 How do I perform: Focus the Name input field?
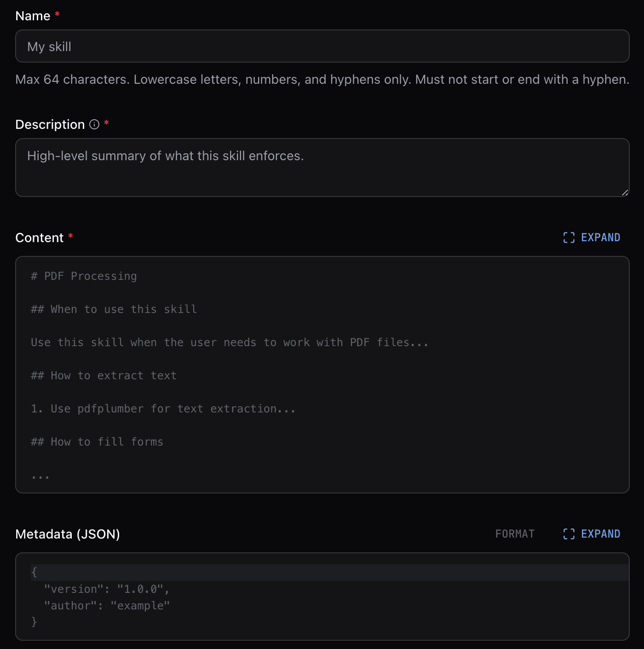point(322,46)
